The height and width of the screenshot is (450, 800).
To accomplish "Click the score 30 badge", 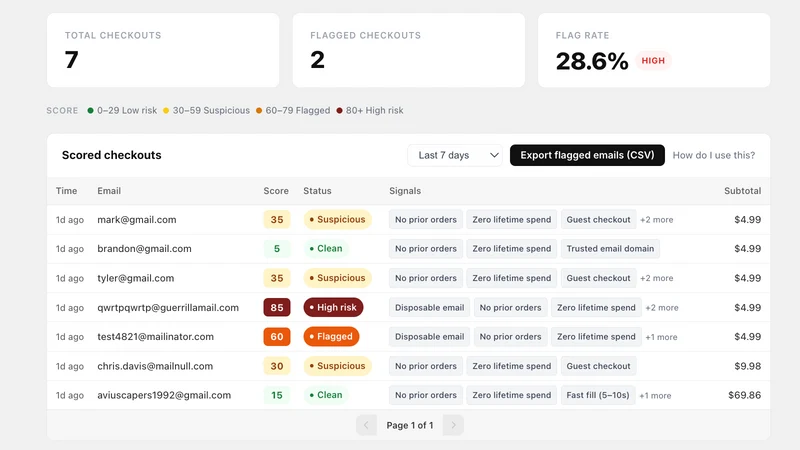I will (277, 366).
